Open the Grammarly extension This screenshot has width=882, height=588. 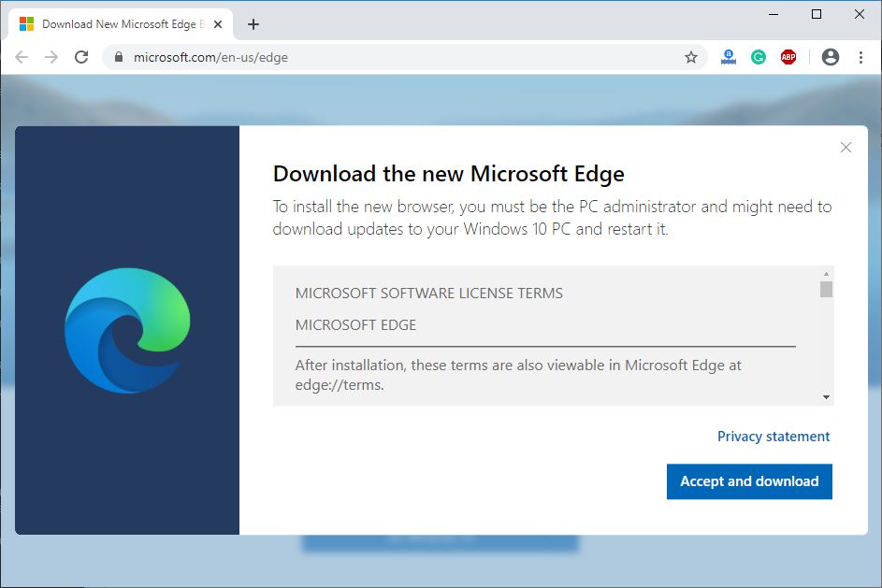pos(759,57)
